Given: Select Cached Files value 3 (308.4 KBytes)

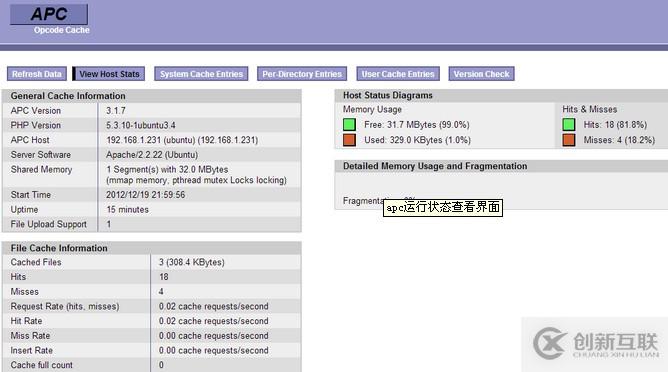Looking at the screenshot, I should (x=192, y=262).
